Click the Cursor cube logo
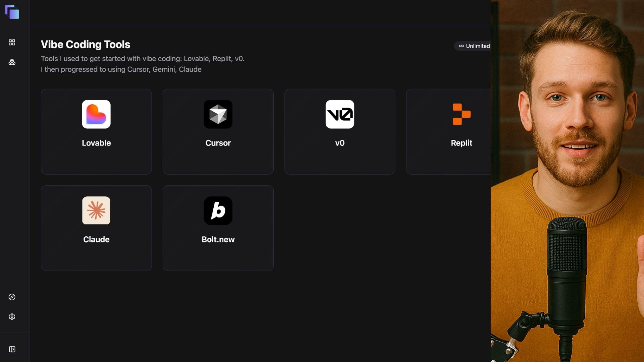 (218, 114)
